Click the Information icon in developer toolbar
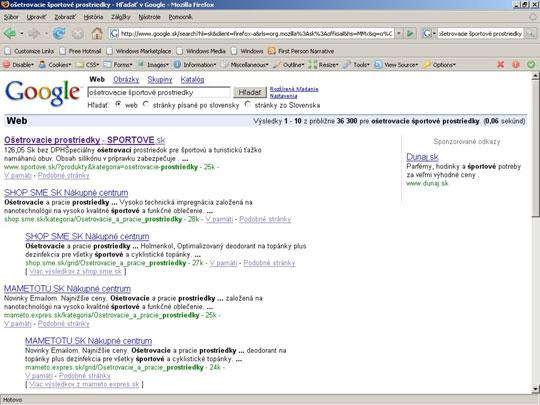Image resolution: width=540 pixels, height=405 pixels. (177, 64)
